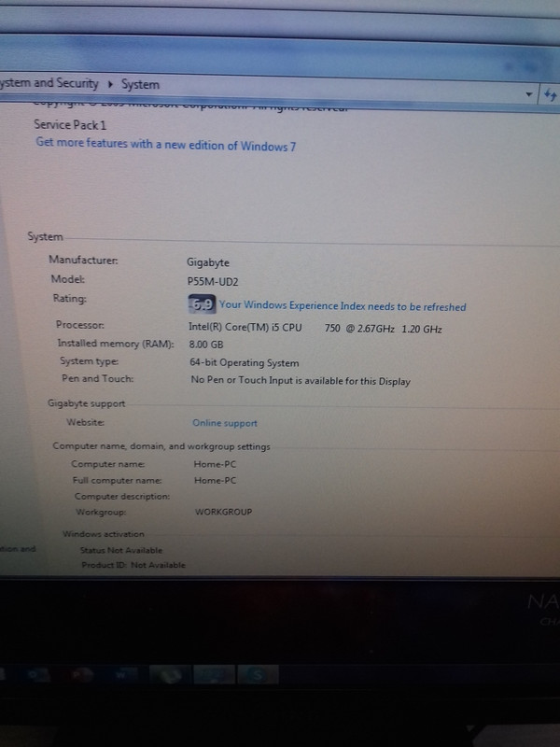Click the Computer description label
560x747 pixels.
pyautogui.click(x=122, y=497)
